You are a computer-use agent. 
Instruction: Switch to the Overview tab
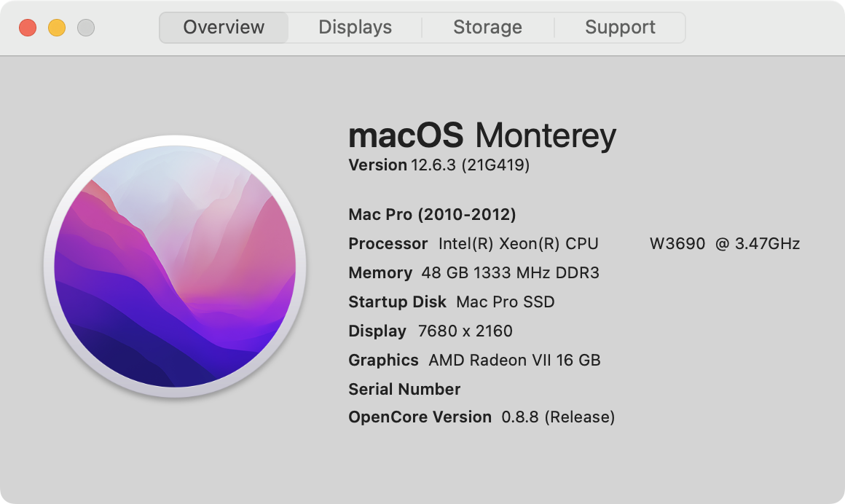pos(224,28)
